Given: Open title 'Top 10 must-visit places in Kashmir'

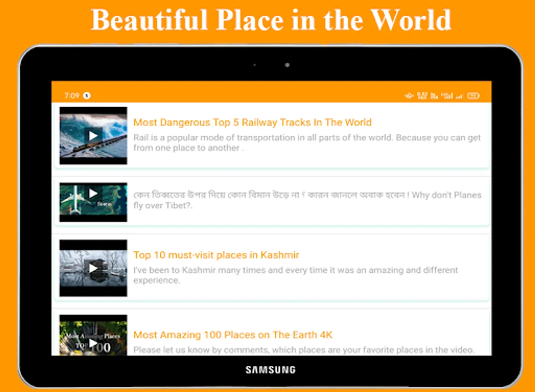Looking at the screenshot, I should tap(216, 255).
